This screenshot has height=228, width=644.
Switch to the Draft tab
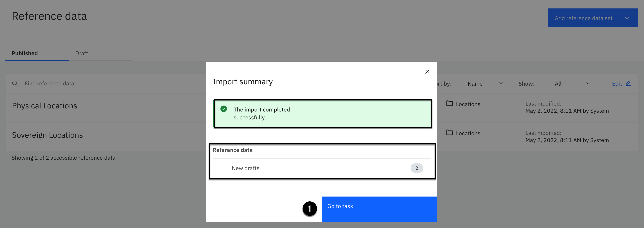(x=82, y=53)
